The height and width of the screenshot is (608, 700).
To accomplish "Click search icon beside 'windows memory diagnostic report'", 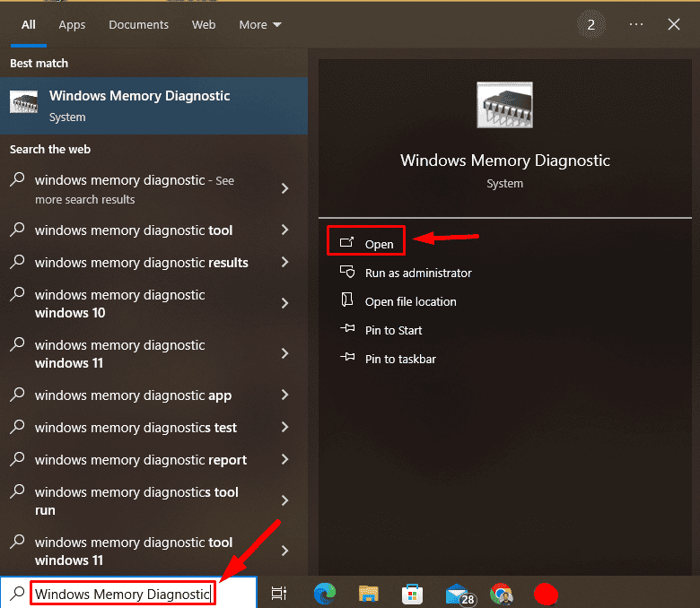I will 17,458.
